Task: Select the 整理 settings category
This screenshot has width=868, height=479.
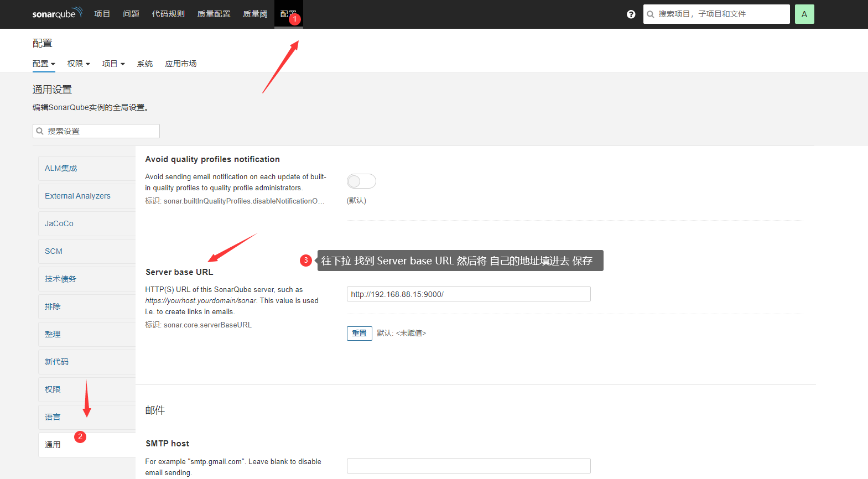Action: [87, 334]
